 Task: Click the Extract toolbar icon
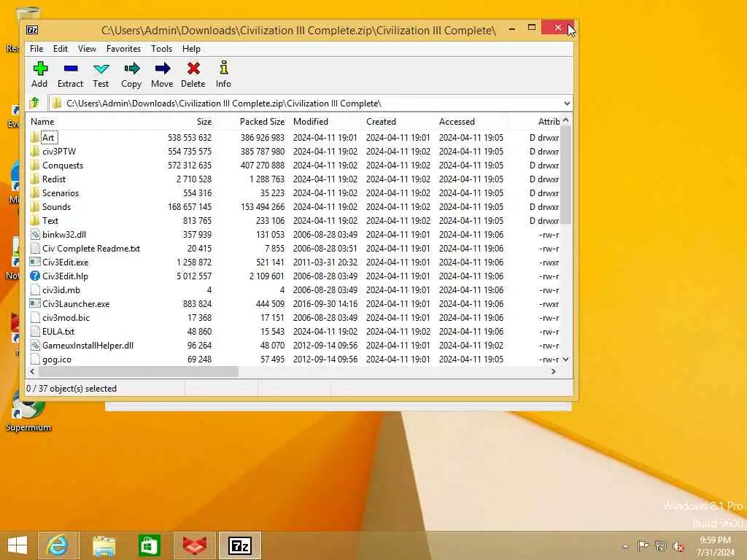tap(71, 69)
